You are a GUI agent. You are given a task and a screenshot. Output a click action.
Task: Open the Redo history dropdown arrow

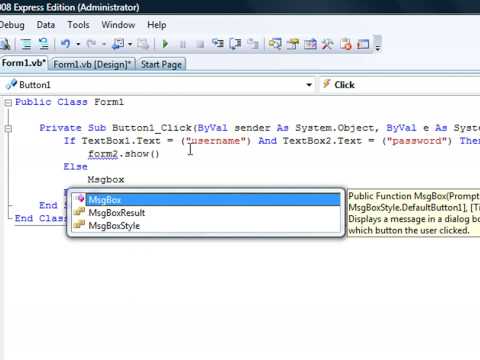104,44
